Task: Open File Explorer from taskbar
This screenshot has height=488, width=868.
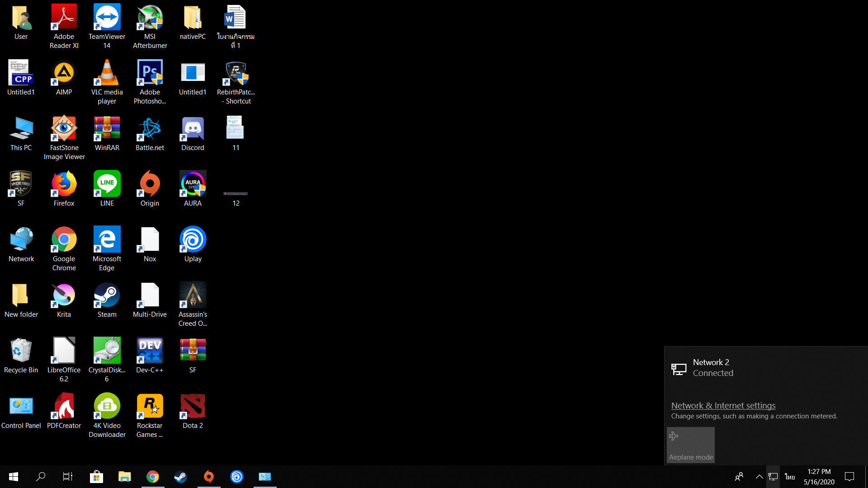Action: [124, 477]
